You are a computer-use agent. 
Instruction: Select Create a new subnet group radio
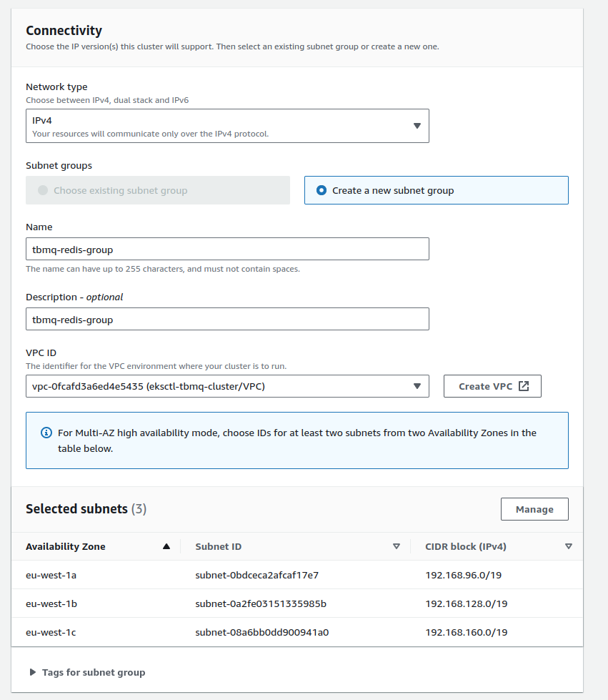[322, 190]
